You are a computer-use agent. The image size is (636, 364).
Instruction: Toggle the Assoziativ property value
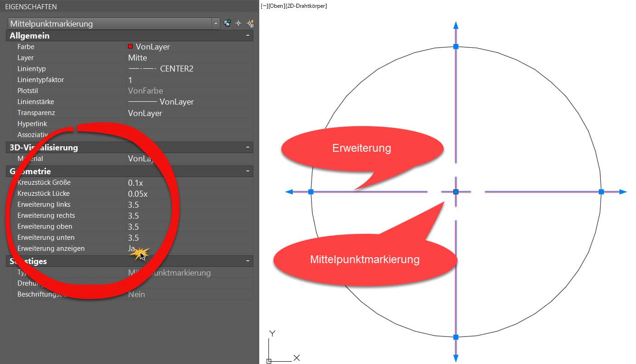pyautogui.click(x=184, y=134)
